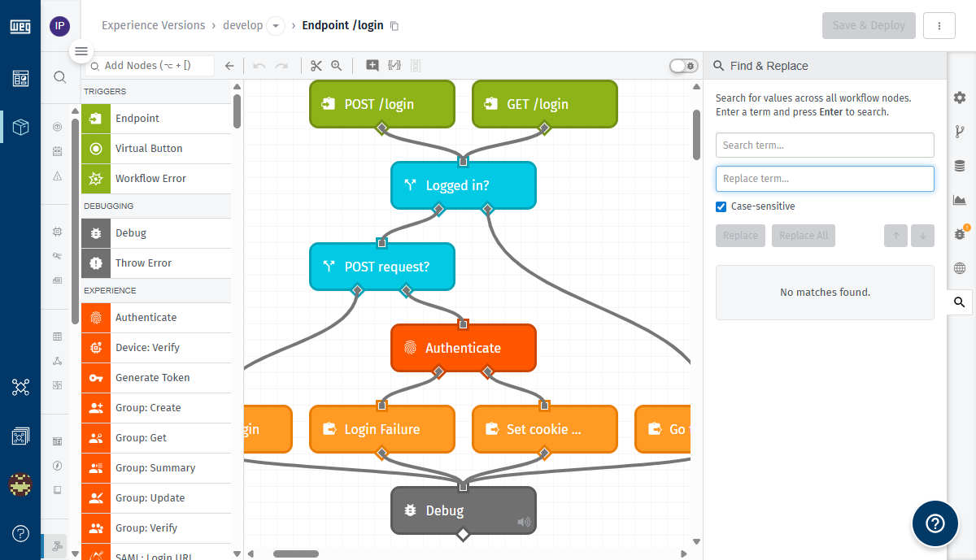Go to next match down arrow

[x=922, y=236]
